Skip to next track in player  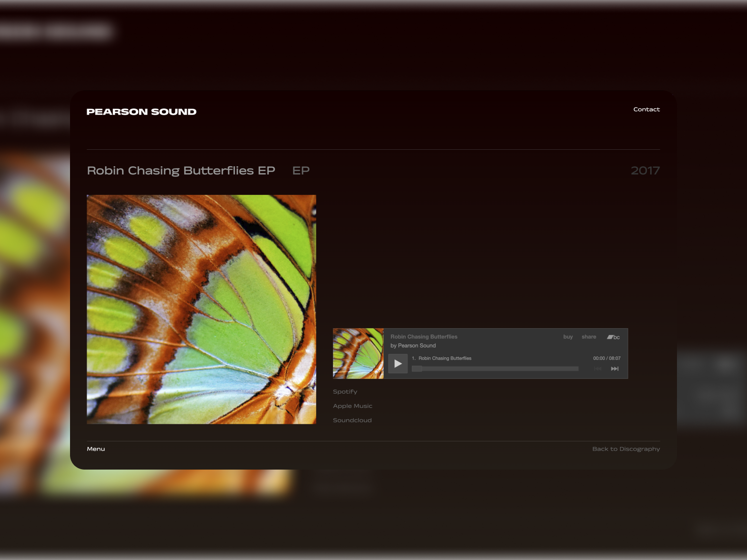coord(615,369)
